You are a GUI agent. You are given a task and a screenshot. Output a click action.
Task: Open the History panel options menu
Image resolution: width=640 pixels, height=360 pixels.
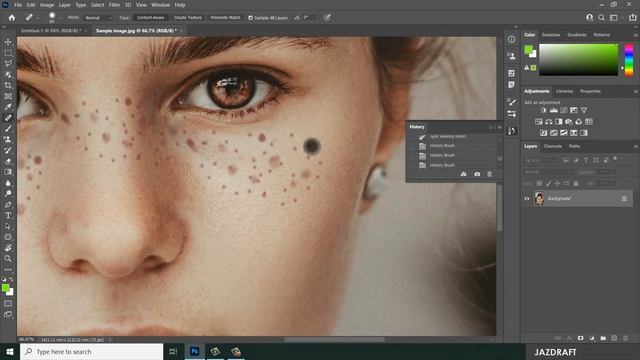point(499,127)
